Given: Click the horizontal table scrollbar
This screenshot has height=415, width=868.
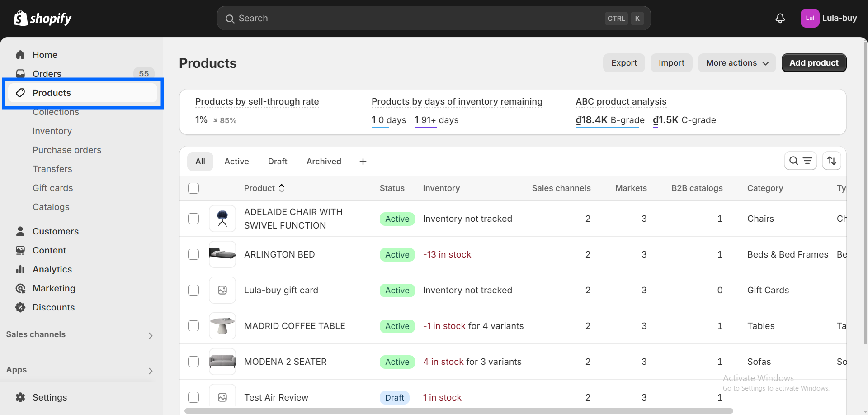Looking at the screenshot, I should [459, 411].
